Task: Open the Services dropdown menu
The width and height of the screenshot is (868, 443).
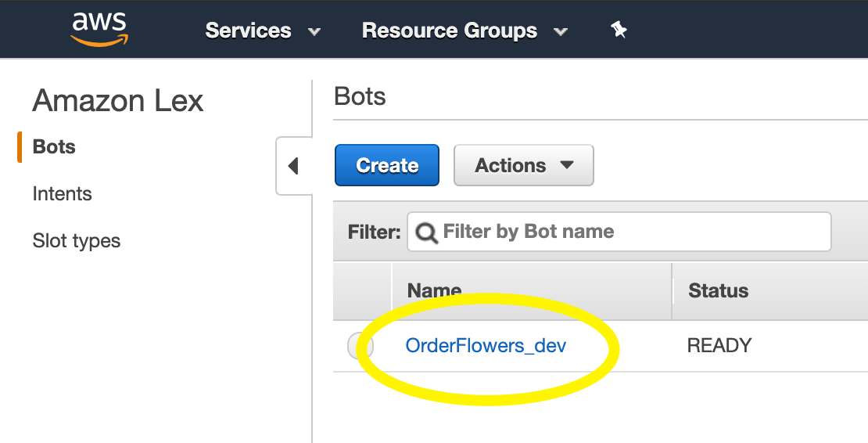Action: (263, 31)
